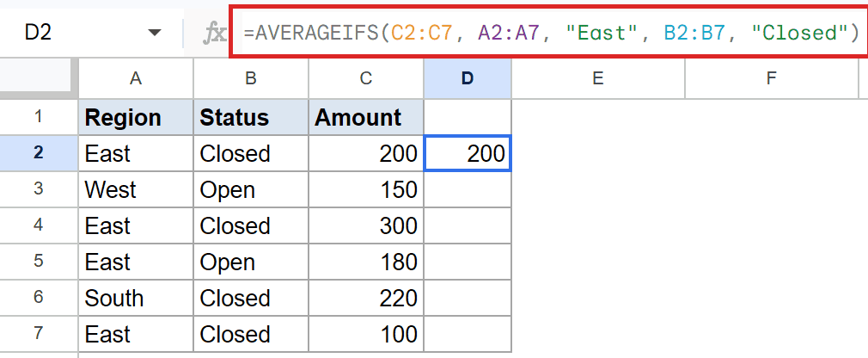Select row 6 header
Image resolution: width=868 pixels, height=358 pixels.
38,298
